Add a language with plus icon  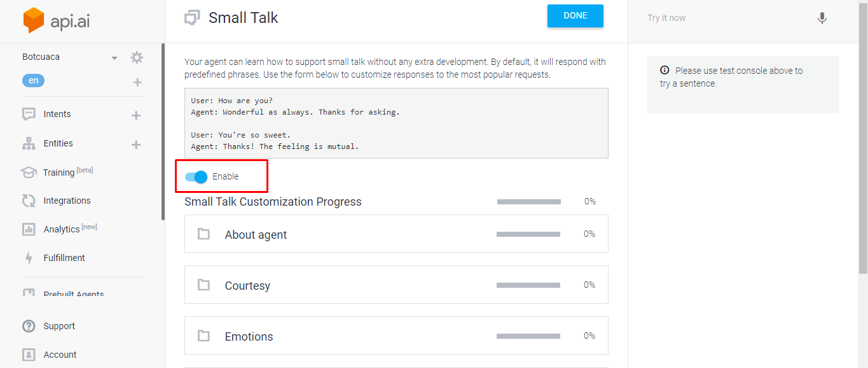pos(137,82)
